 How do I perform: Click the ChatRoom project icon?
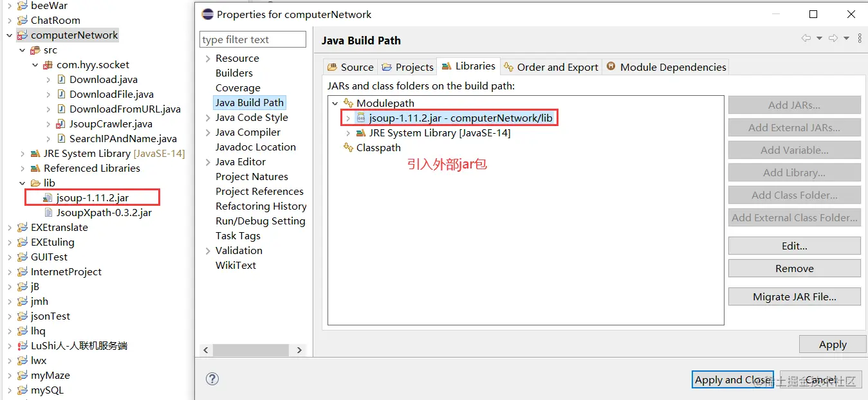22,21
